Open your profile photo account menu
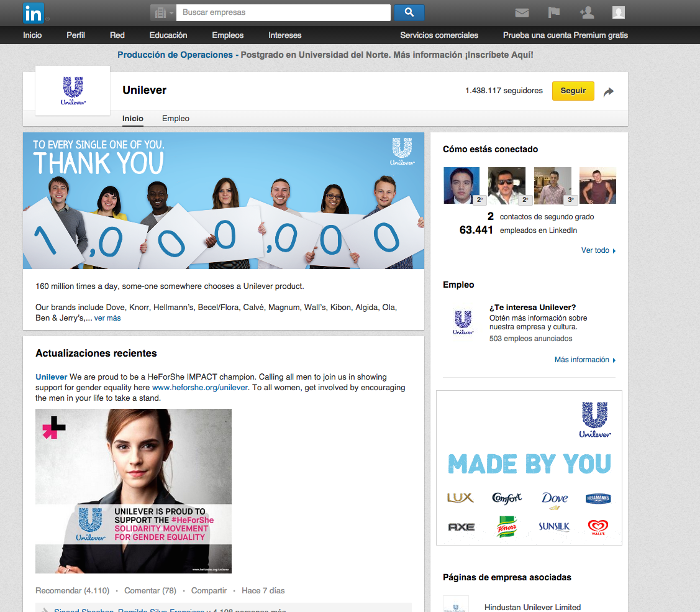 tap(619, 12)
